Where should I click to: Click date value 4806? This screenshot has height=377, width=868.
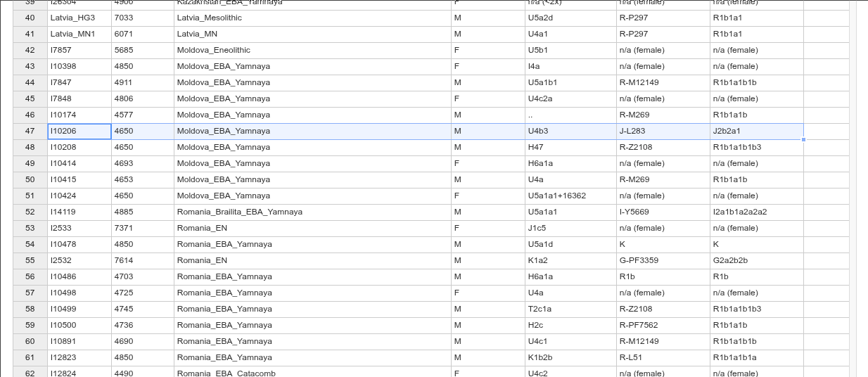(x=143, y=98)
